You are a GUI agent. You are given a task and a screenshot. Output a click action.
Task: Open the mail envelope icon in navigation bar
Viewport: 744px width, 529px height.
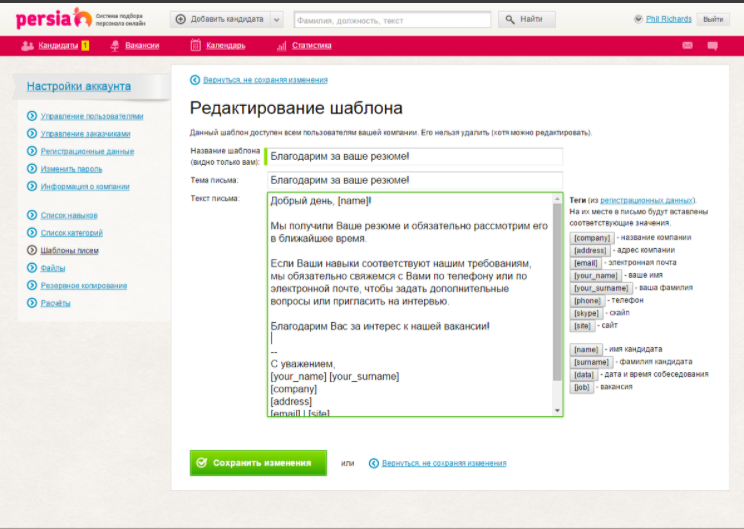687,46
